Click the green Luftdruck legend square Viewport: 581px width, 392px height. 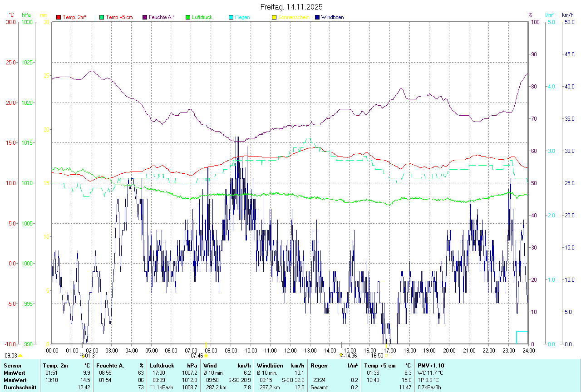(188, 17)
